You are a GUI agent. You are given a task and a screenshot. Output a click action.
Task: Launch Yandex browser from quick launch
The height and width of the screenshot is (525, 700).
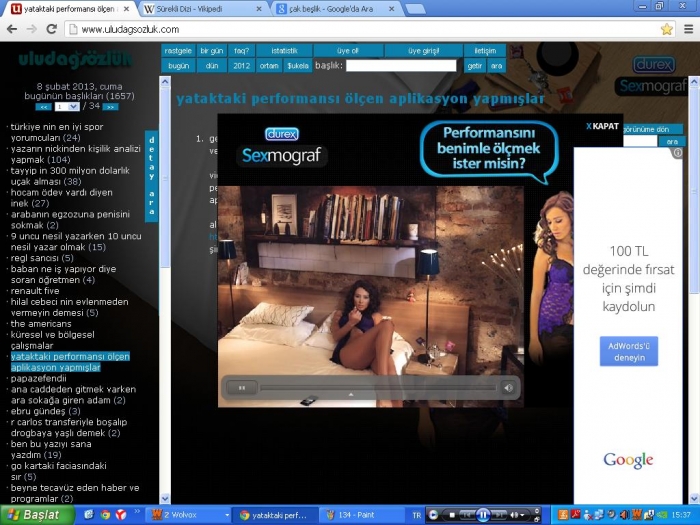[x=121, y=515]
